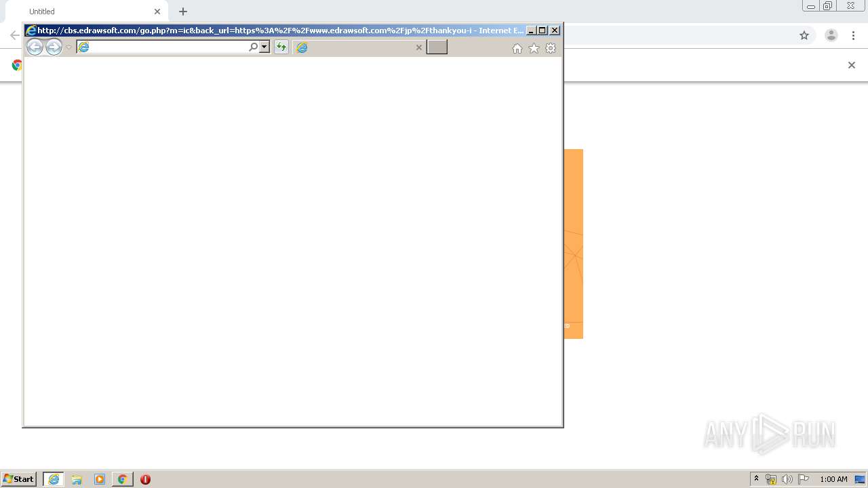
Task: Close the Internet Explorer window
Action: [x=555, y=30]
